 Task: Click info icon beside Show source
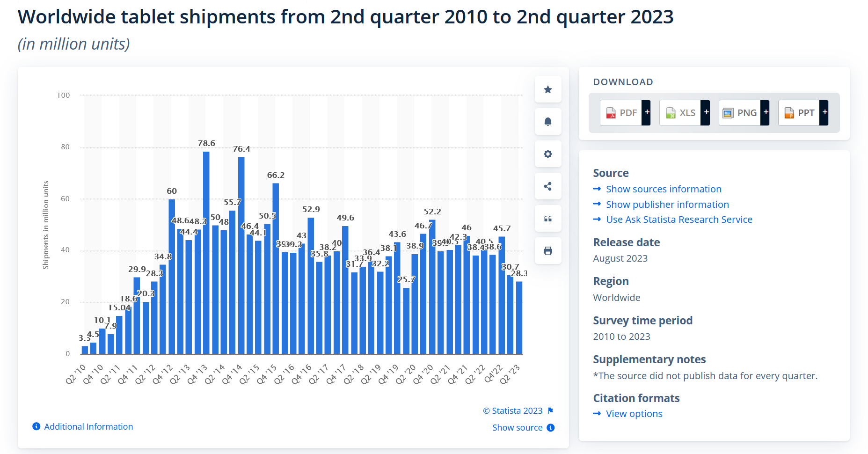tap(551, 427)
